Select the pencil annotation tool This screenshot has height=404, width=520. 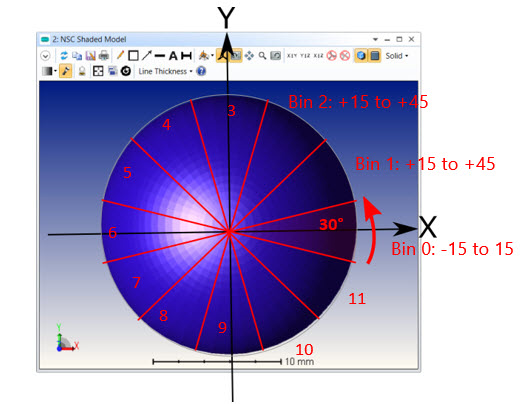point(120,55)
